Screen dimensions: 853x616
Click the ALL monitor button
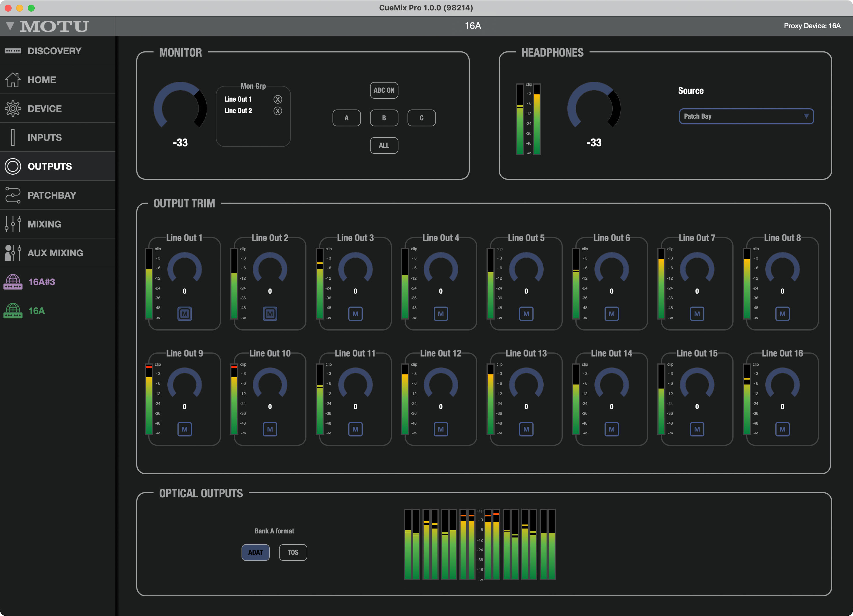tap(384, 145)
